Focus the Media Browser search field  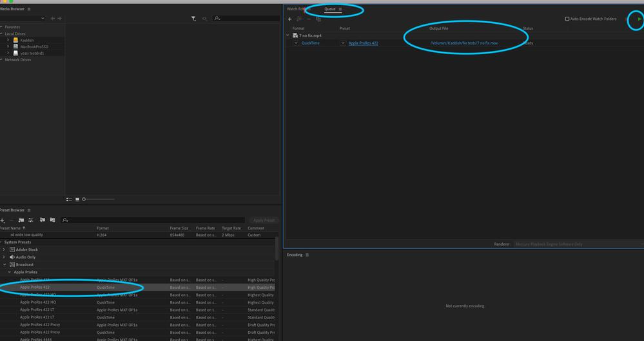[246, 19]
